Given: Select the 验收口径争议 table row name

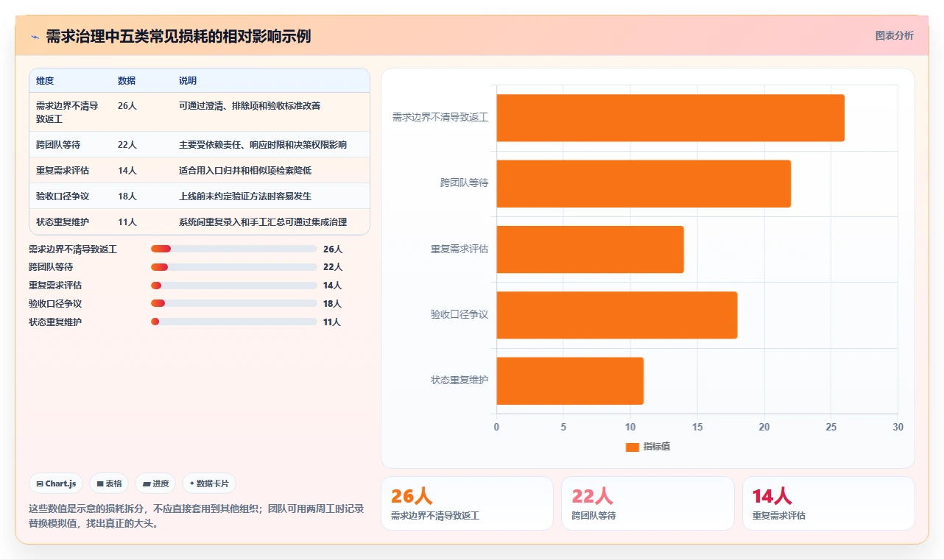Looking at the screenshot, I should click(x=63, y=196).
